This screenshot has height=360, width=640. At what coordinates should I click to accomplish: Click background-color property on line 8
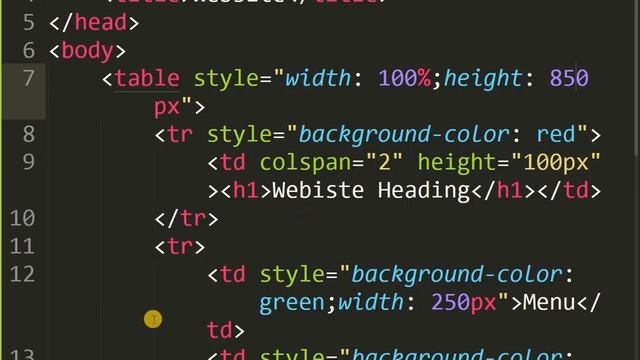pyautogui.click(x=404, y=135)
